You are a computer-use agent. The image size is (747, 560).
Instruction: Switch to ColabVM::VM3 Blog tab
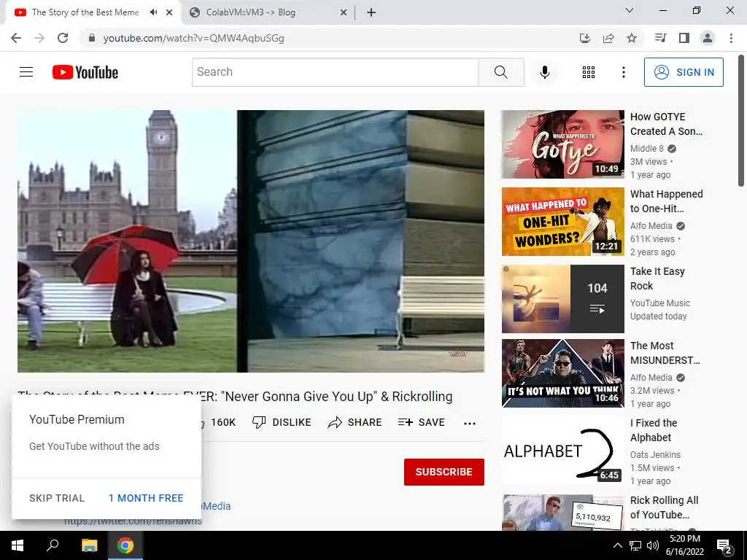tap(251, 12)
